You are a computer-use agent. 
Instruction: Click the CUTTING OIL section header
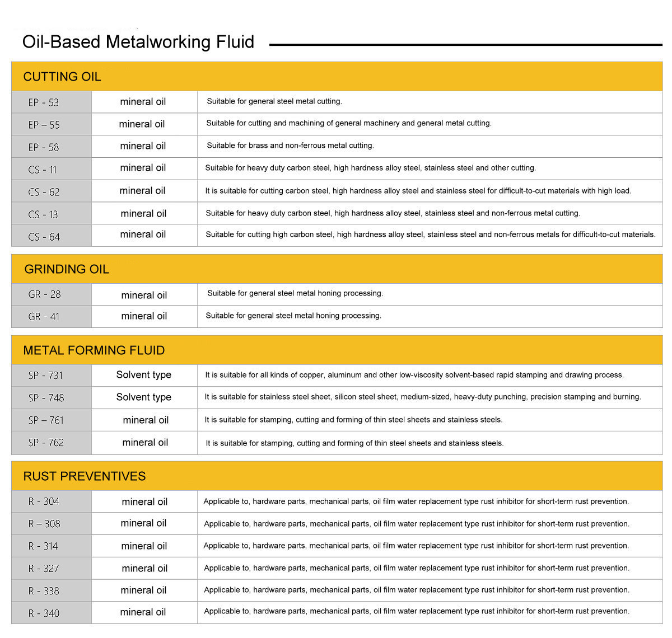point(62,77)
